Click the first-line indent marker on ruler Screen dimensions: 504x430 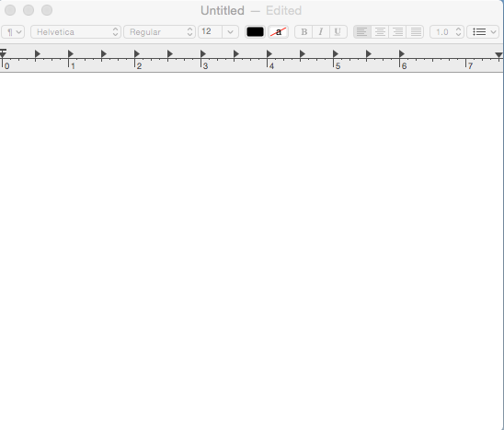point(3,51)
